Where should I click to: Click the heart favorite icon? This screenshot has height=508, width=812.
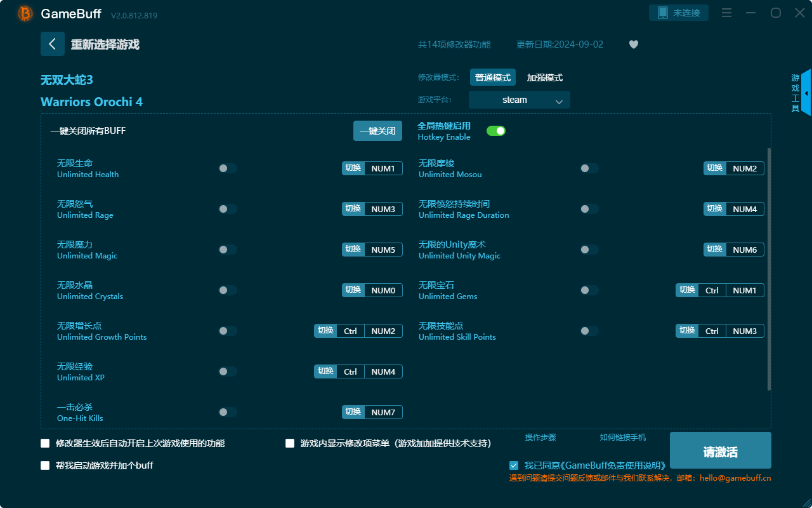point(633,44)
